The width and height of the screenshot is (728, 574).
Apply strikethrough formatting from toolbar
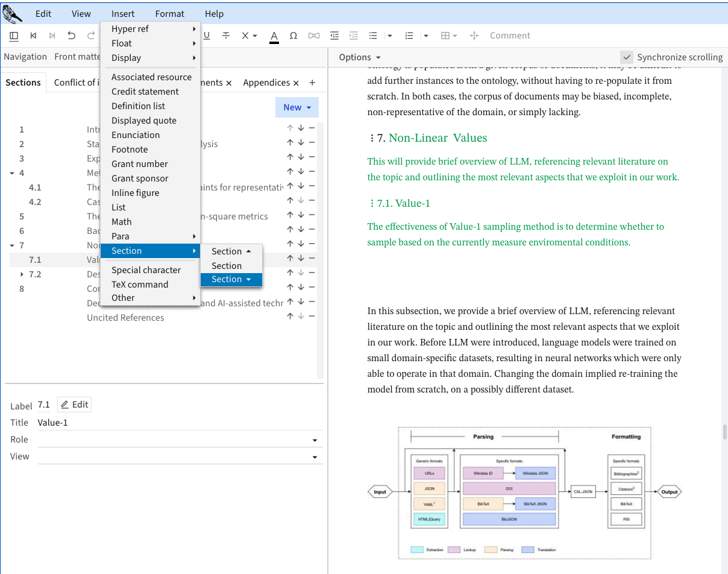coord(226,36)
